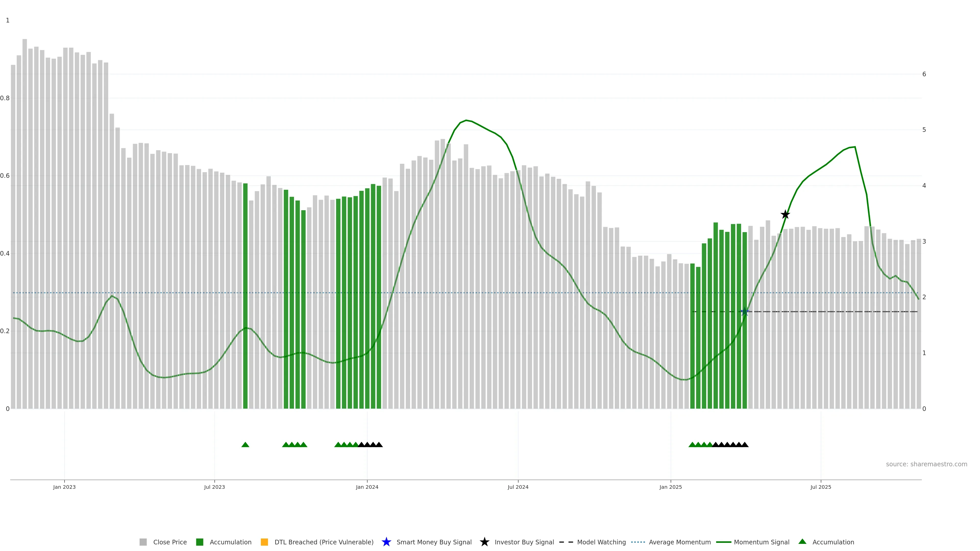Click the Jul 2025 axis tick label
The height and width of the screenshot is (551, 980).
820,487
